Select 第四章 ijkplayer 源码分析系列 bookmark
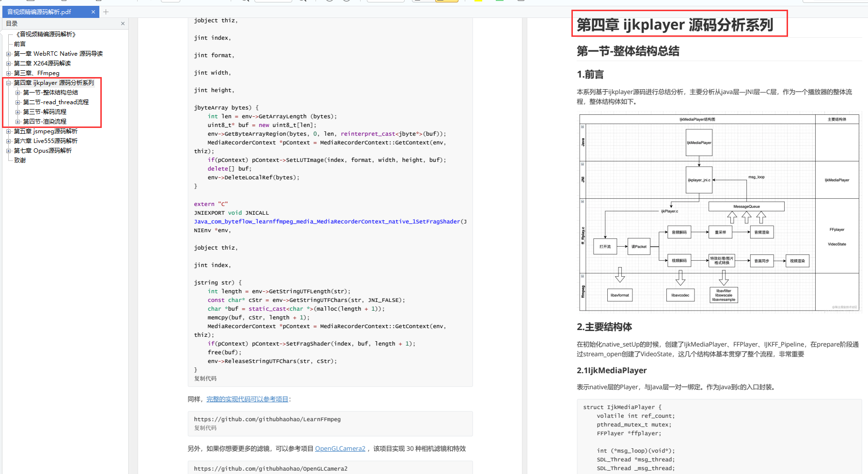The height and width of the screenshot is (474, 868). pos(54,83)
